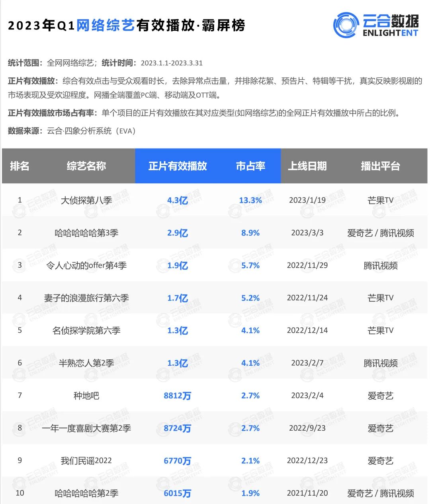The height and width of the screenshot is (504, 430).
Task: Select the show name 哈哈哈哈哈第3季
Action: click(x=86, y=233)
